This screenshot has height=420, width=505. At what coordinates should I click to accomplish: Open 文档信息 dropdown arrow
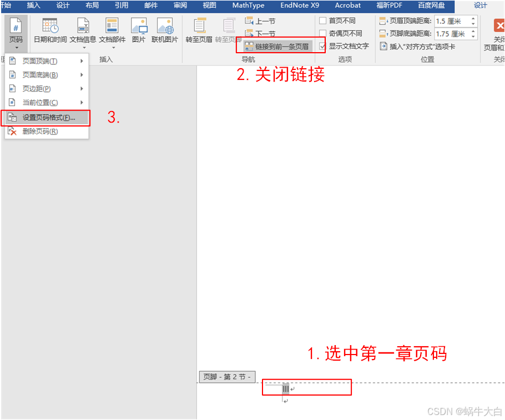[x=84, y=48]
